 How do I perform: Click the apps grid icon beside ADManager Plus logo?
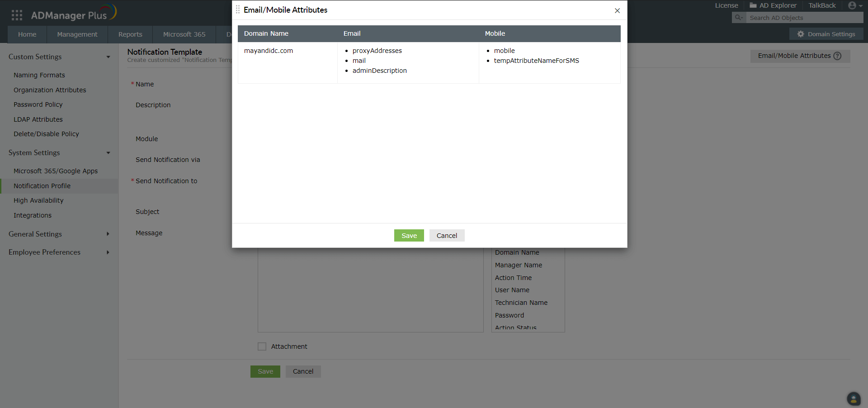pyautogui.click(x=17, y=14)
